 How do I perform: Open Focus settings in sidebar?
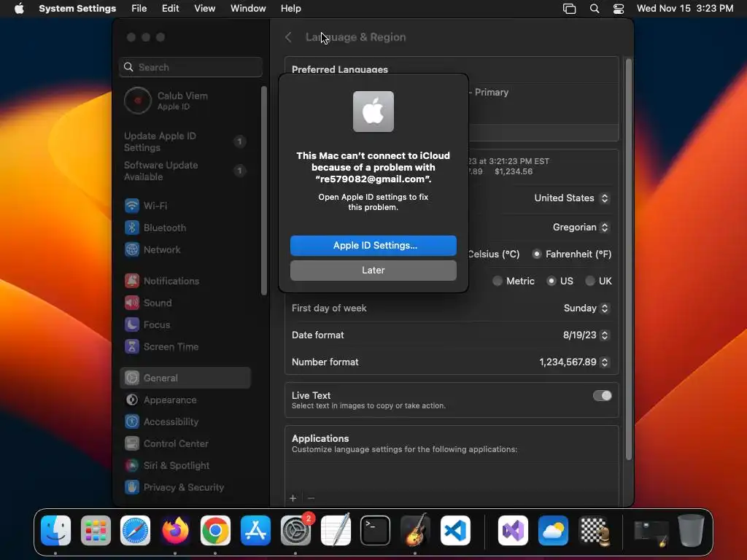click(x=185, y=324)
